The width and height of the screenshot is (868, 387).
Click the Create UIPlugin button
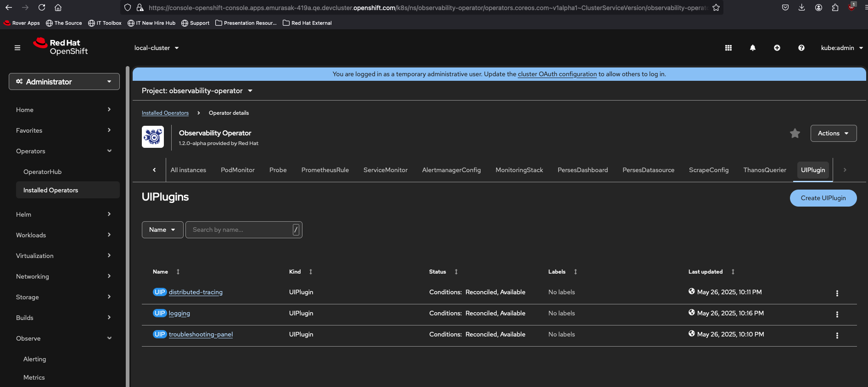click(x=823, y=198)
